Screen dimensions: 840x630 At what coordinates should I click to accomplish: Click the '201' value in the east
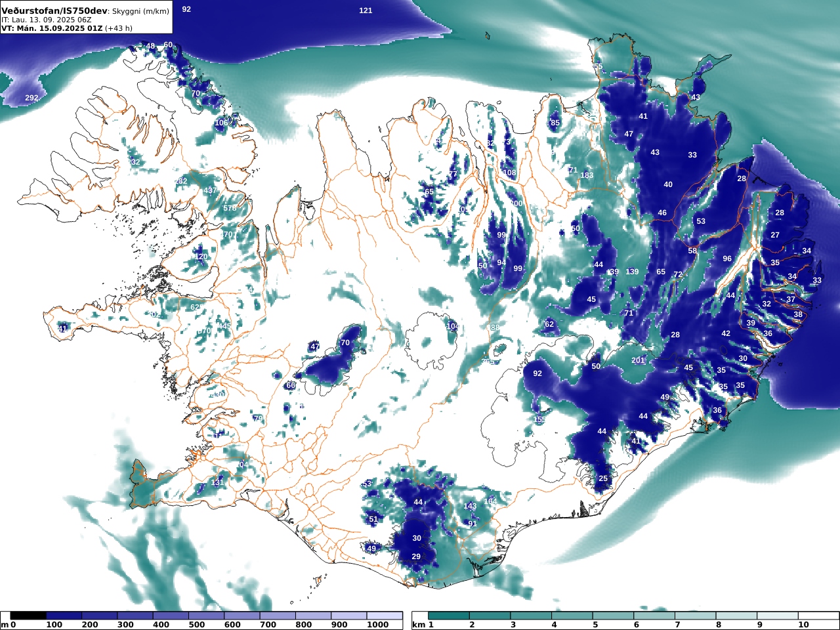click(x=638, y=360)
